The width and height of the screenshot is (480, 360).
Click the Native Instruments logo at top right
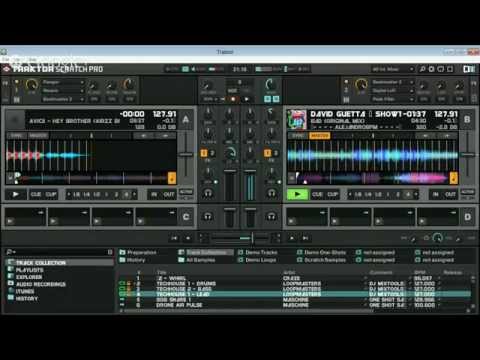tap(469, 69)
